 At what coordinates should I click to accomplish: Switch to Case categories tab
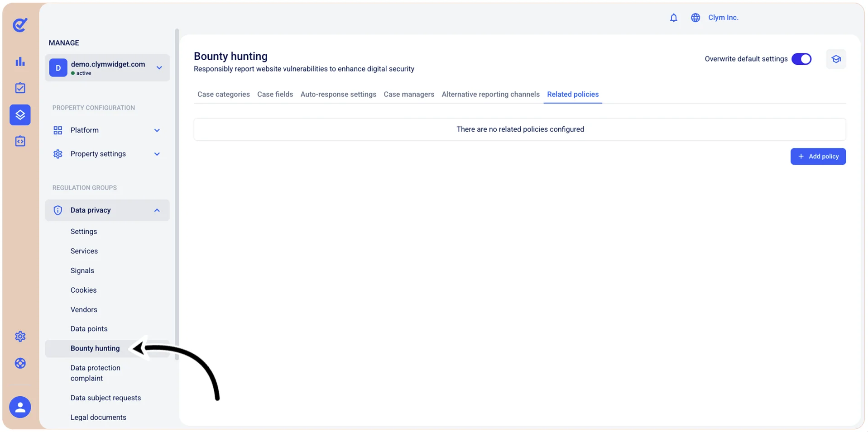coord(224,94)
